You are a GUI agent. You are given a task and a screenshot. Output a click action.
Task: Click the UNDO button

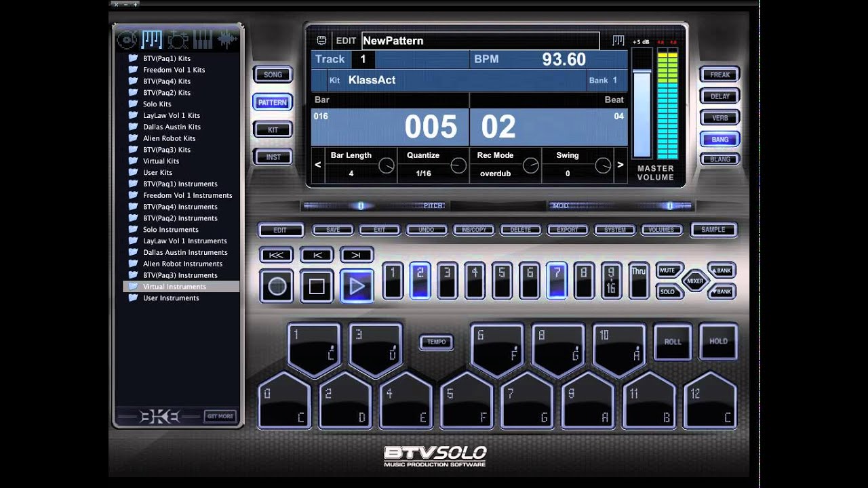[427, 230]
